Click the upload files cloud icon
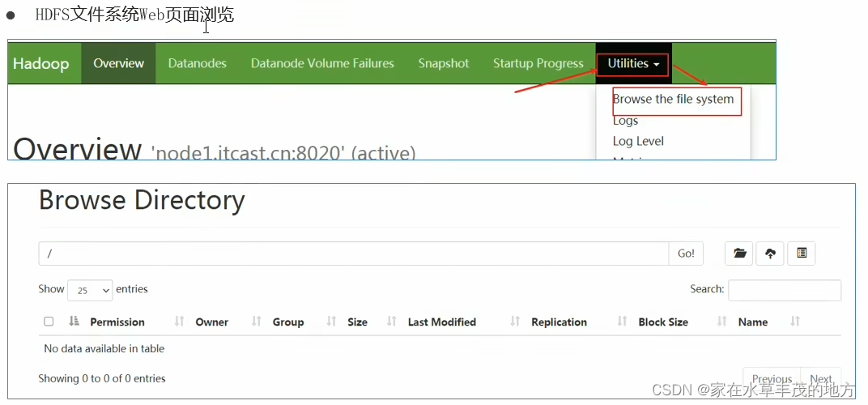 [x=770, y=254]
